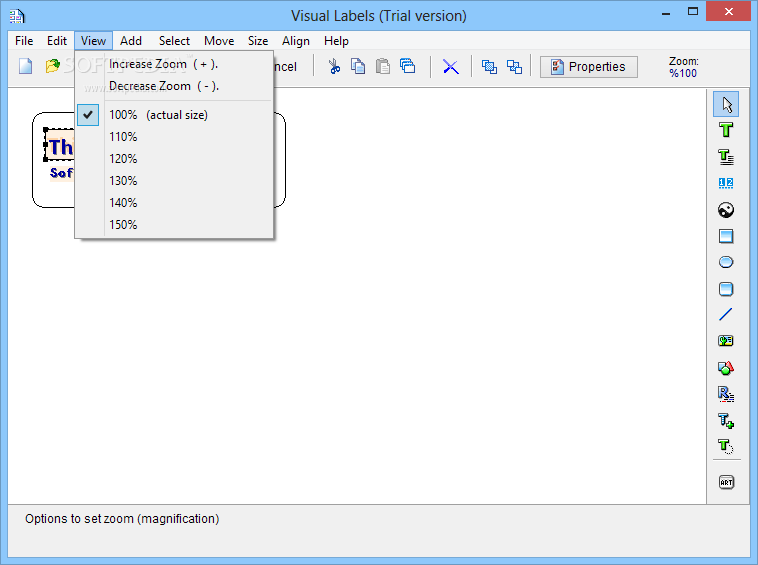Select the database field card tool
Viewport: 758px width, 565px height.
click(726, 341)
